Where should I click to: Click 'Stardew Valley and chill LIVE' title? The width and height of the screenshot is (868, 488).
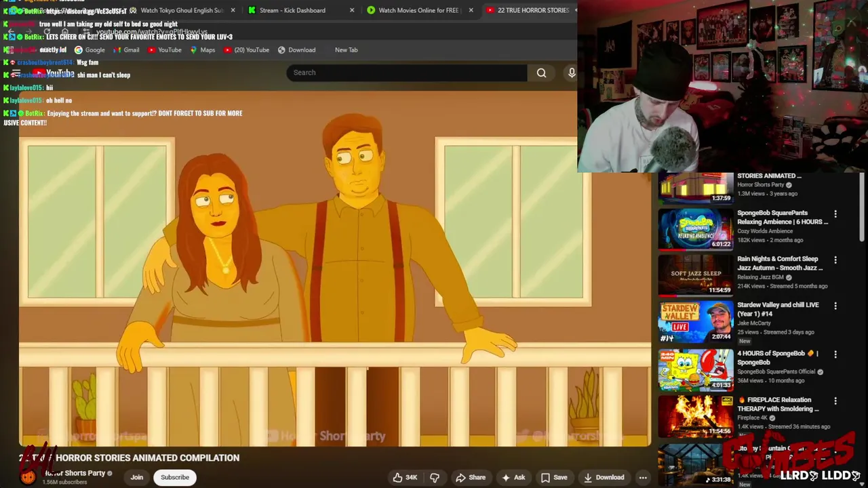coord(778,309)
